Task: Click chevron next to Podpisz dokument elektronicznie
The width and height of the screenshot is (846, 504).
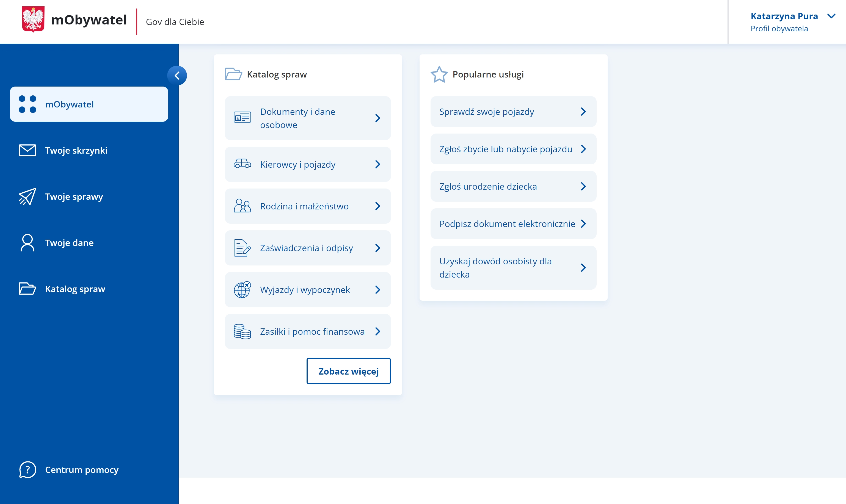Action: coord(583,223)
